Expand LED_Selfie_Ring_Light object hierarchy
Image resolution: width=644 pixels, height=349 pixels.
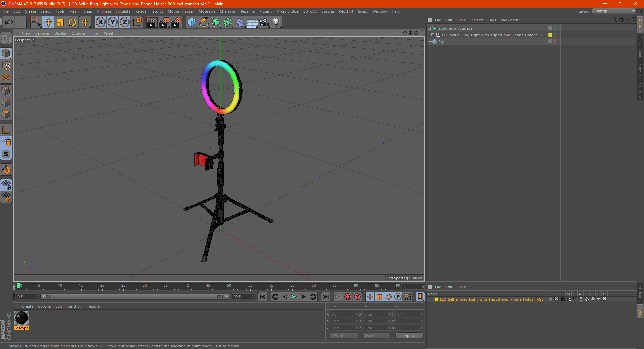[x=433, y=35]
